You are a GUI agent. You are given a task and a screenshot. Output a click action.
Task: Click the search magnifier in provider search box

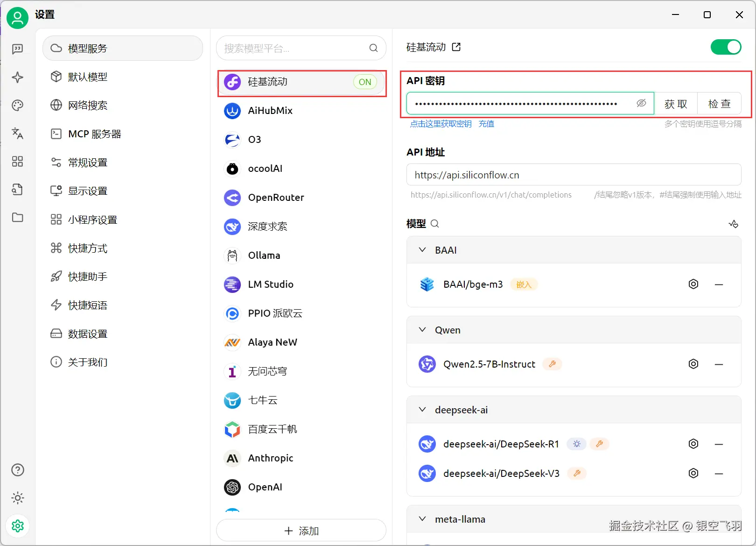tap(373, 48)
